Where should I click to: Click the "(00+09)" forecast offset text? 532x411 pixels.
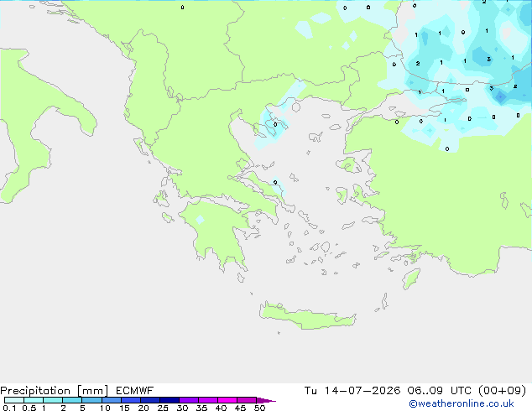pos(502,391)
